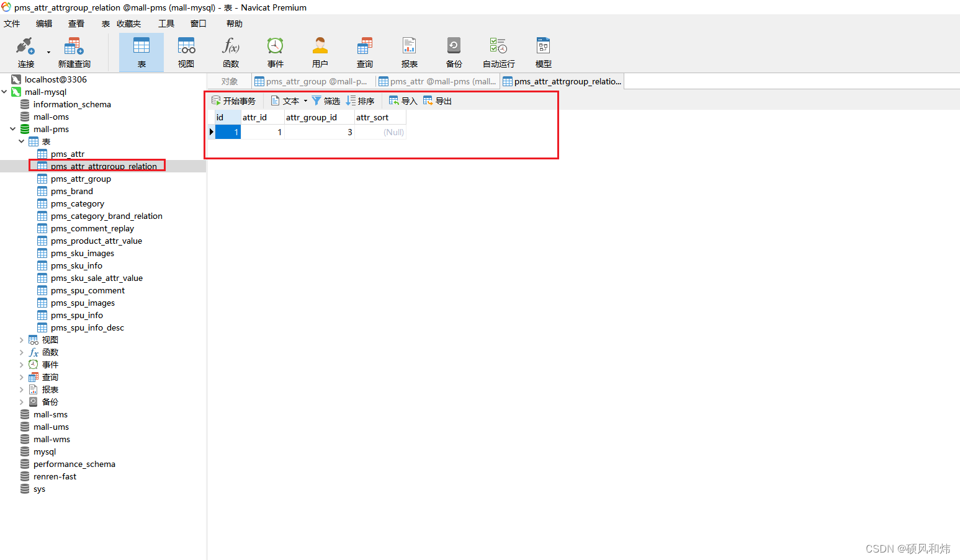Image resolution: width=960 pixels, height=560 pixels.
Task: Select the localhost@3306 connection
Action: coord(55,79)
